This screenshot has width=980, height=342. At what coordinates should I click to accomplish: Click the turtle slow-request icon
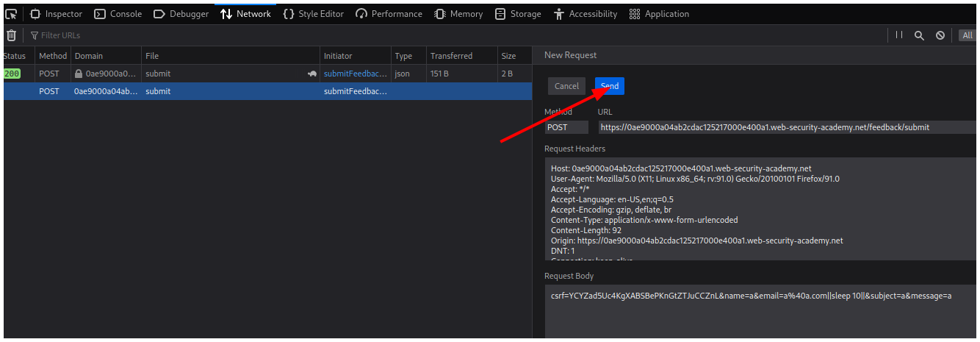click(312, 74)
